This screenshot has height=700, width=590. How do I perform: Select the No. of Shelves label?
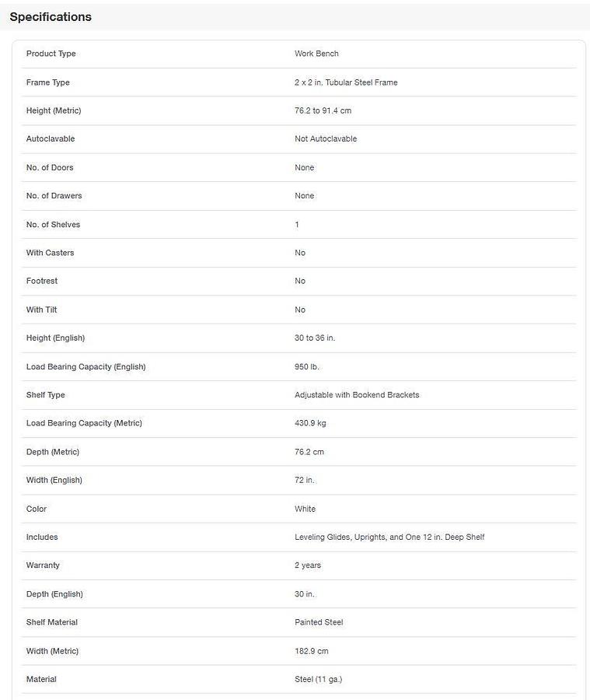point(53,225)
